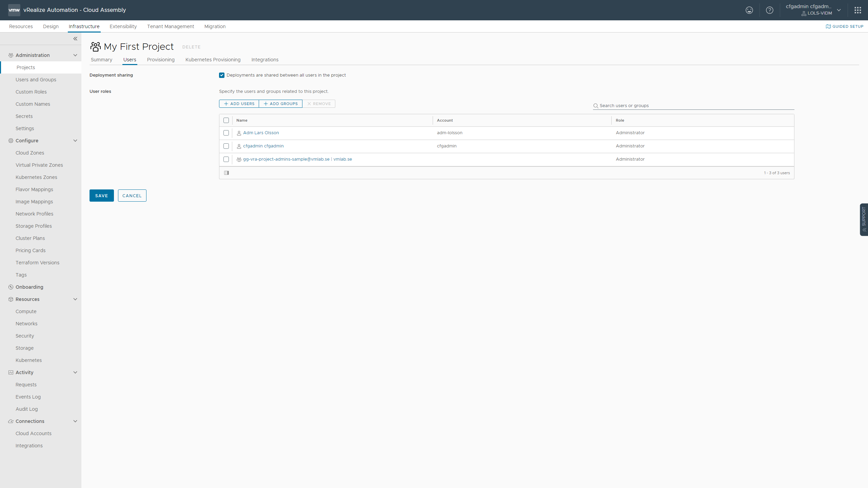Click the Delete project button
The height and width of the screenshot is (488, 868).
click(192, 47)
